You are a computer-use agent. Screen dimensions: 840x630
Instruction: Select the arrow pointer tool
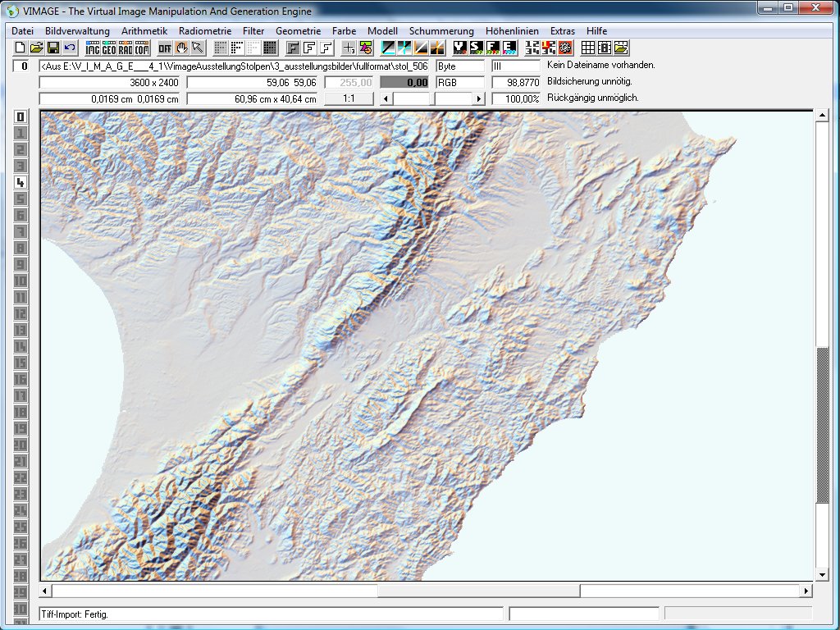coord(197,48)
